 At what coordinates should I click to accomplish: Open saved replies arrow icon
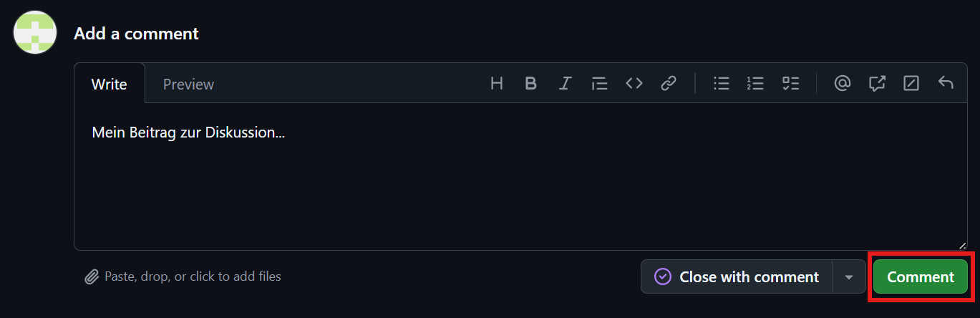tap(946, 83)
